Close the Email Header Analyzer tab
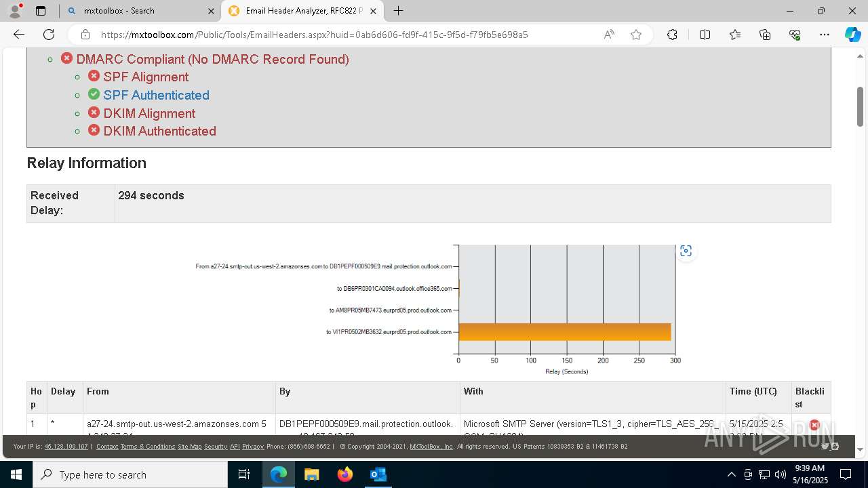 pos(373,11)
